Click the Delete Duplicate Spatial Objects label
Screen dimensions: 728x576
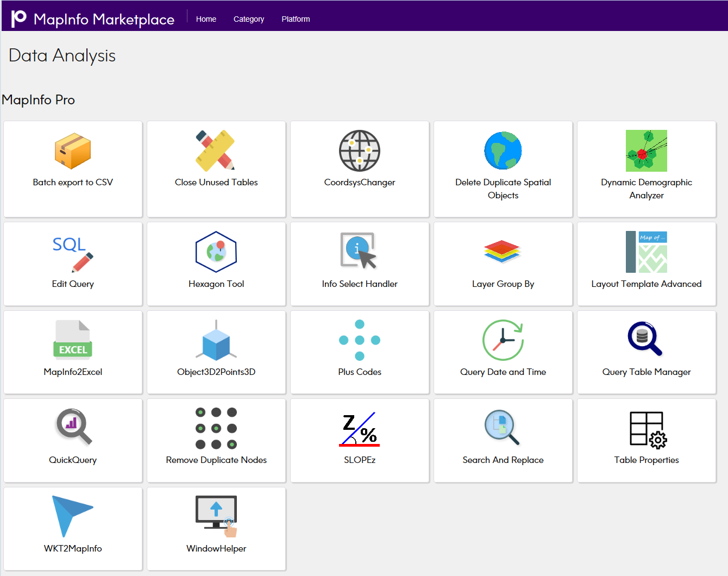[x=503, y=189]
